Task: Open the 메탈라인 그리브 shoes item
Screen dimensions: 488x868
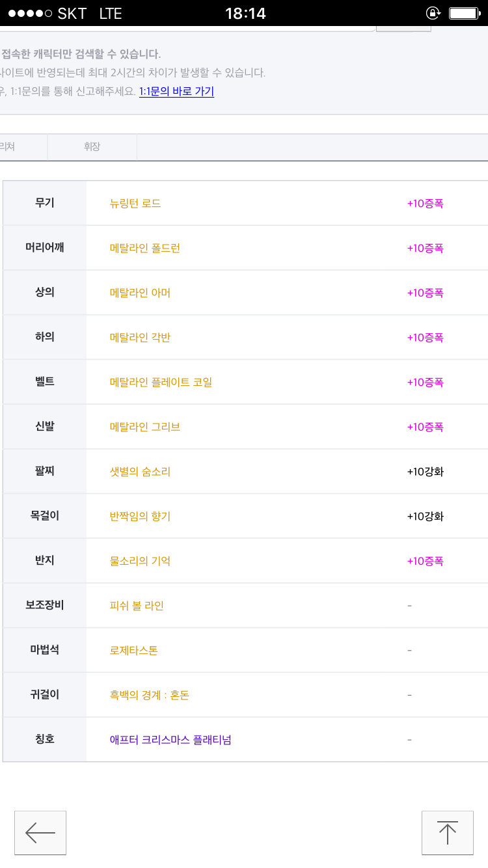Action: coord(145,427)
